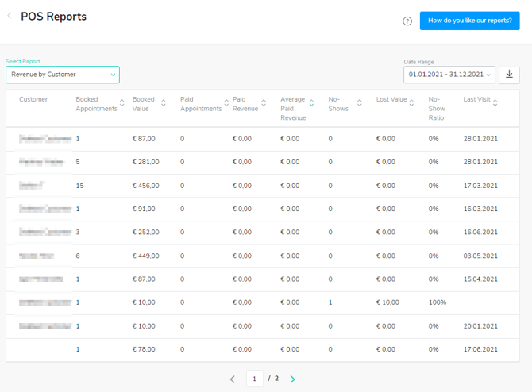Sort by Paid Appointments column arrows
The width and height of the screenshot is (532, 392).
[226, 103]
